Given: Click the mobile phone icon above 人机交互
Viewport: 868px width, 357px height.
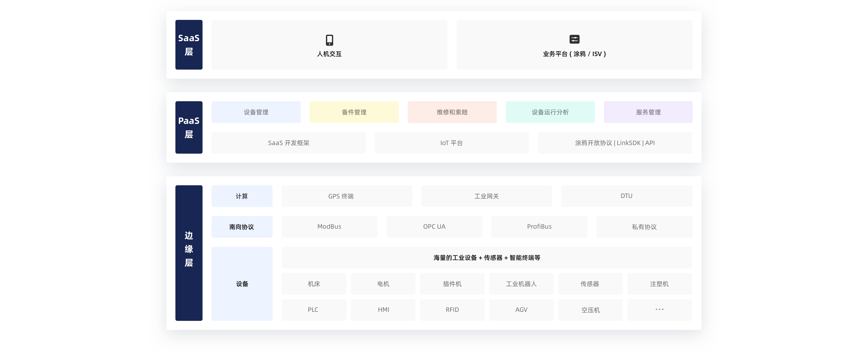Looking at the screenshot, I should pyautogui.click(x=329, y=40).
